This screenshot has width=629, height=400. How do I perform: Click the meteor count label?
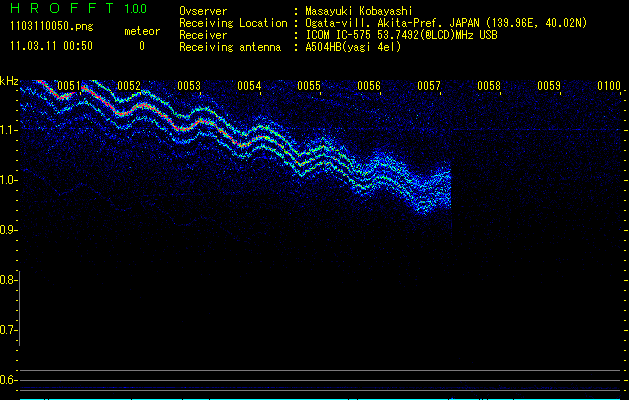pos(142,31)
